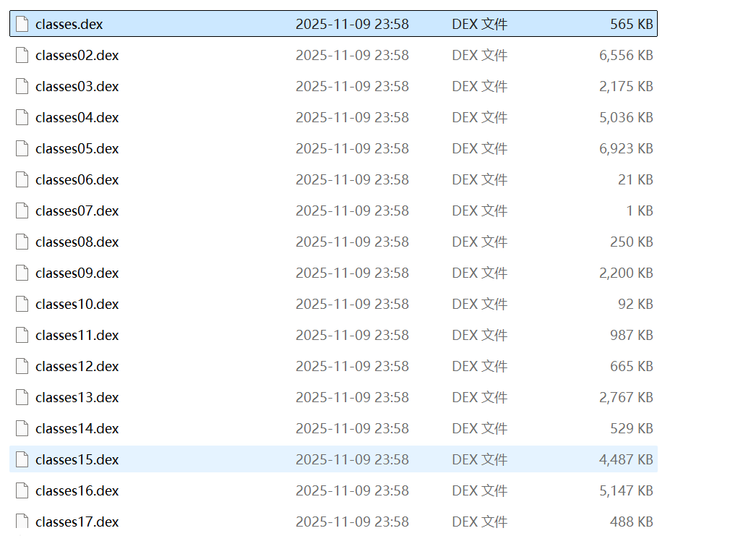Click DEX 文件 type of classes15.dex
Screen dimensions: 756x536
tap(479, 459)
